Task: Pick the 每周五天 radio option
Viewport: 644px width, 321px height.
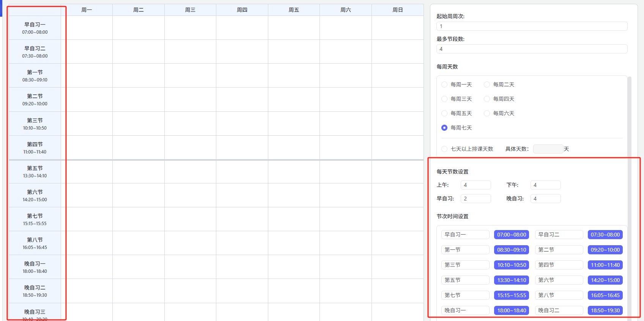Action: coord(444,113)
